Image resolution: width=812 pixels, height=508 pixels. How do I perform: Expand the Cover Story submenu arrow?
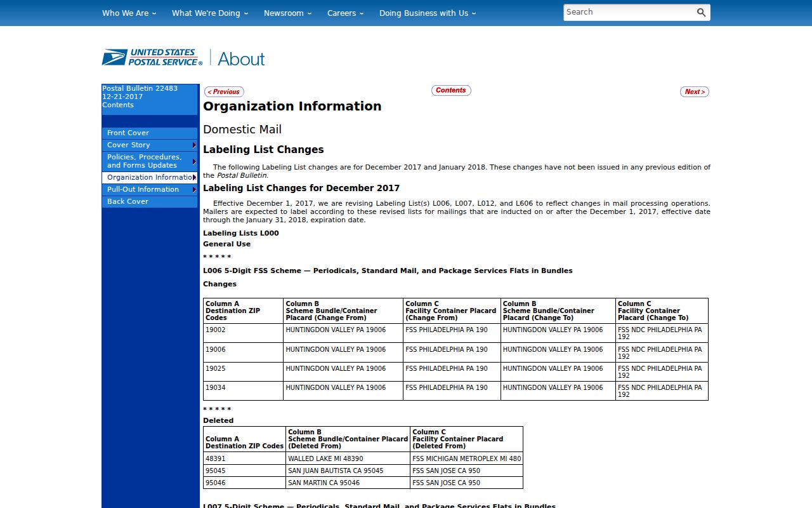(x=194, y=145)
